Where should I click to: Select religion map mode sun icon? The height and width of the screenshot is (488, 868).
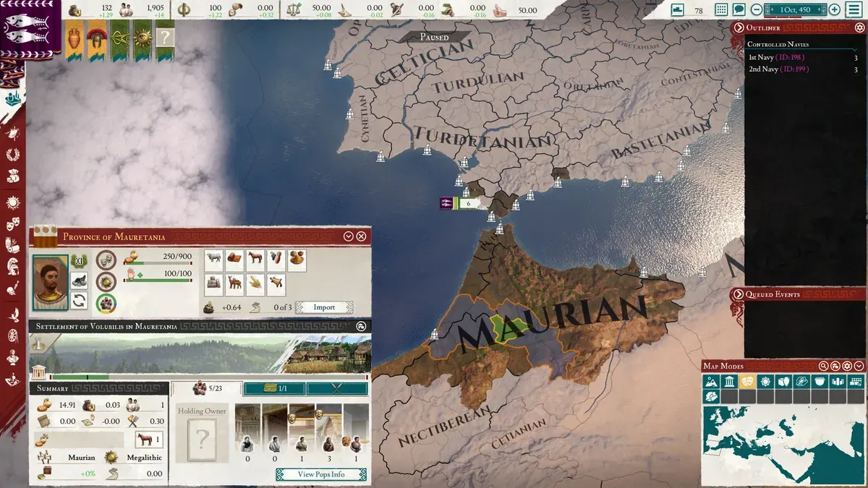click(x=765, y=381)
